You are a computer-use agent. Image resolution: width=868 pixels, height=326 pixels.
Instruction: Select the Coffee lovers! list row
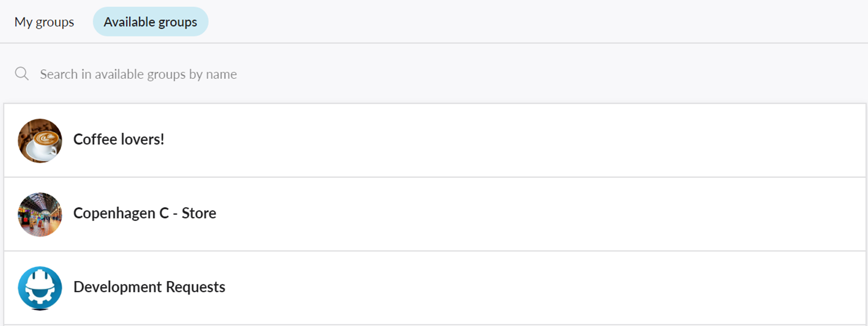(435, 140)
